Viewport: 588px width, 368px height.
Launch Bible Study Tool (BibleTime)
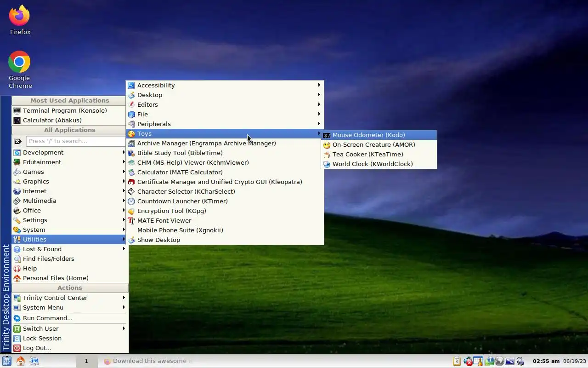point(225,153)
